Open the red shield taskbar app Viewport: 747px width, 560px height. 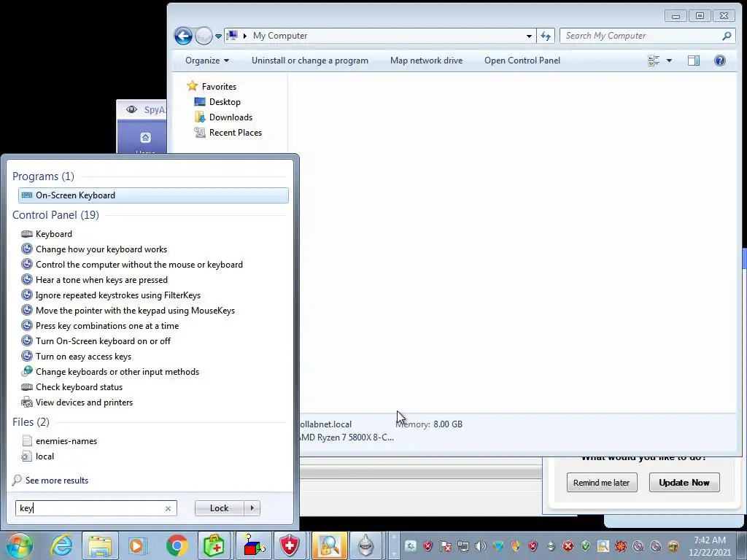pos(289,545)
